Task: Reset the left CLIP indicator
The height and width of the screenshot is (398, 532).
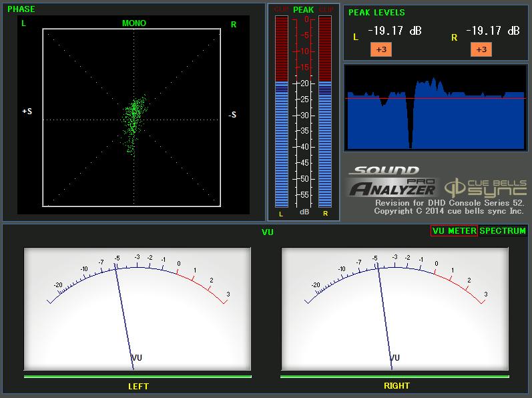Action: [281, 9]
